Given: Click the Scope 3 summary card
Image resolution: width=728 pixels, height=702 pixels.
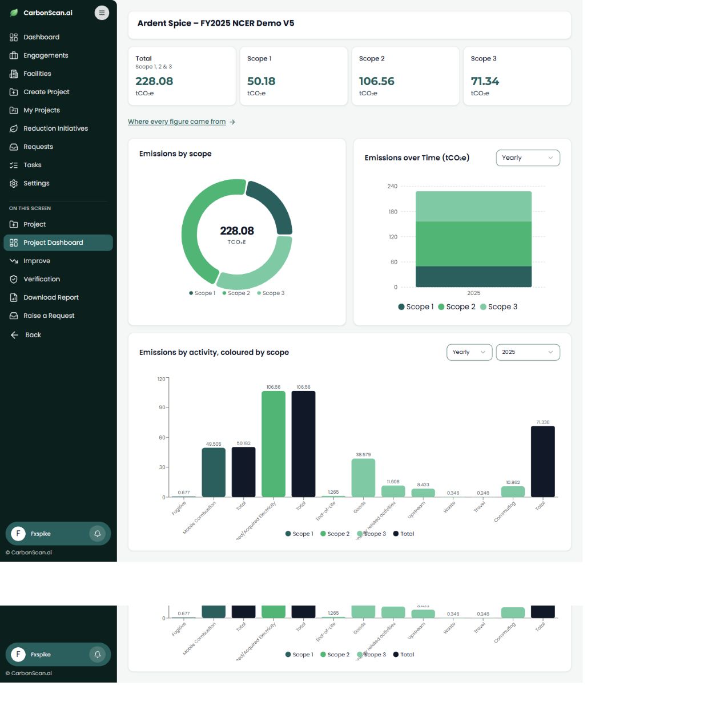Looking at the screenshot, I should click(x=517, y=76).
